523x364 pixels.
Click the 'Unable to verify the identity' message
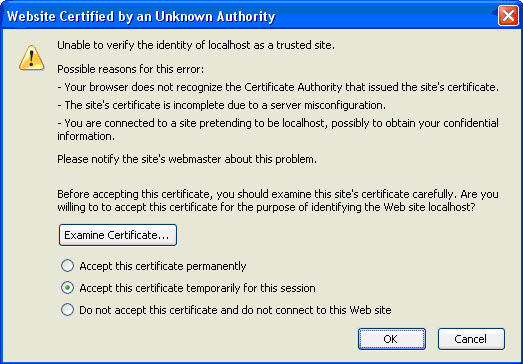tap(196, 45)
